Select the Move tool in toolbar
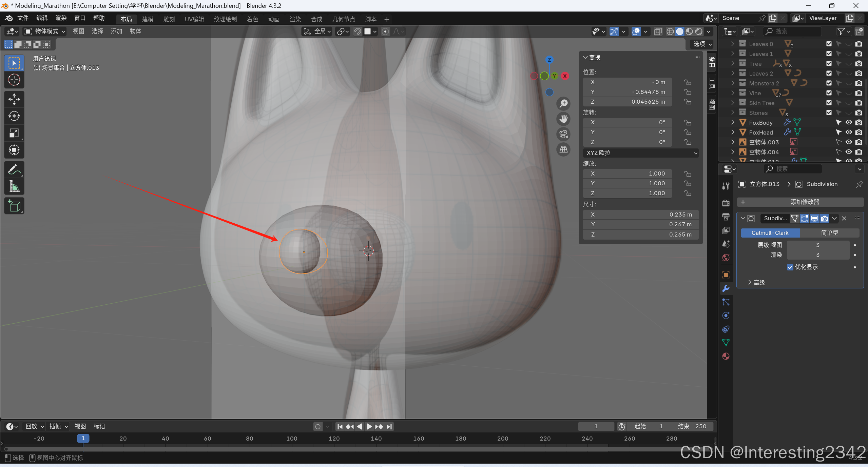 14,99
